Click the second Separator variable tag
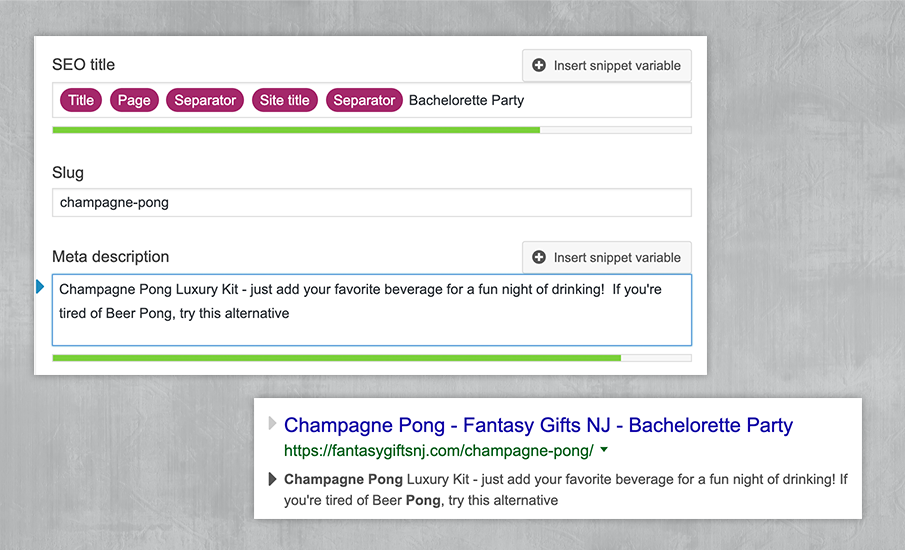 tap(364, 100)
